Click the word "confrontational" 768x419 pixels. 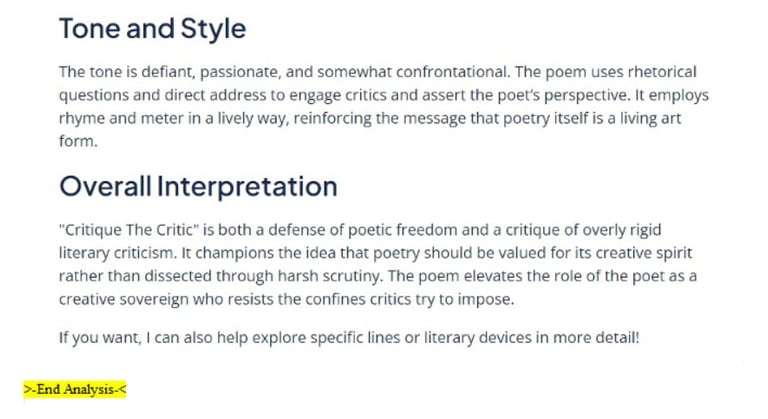point(453,72)
